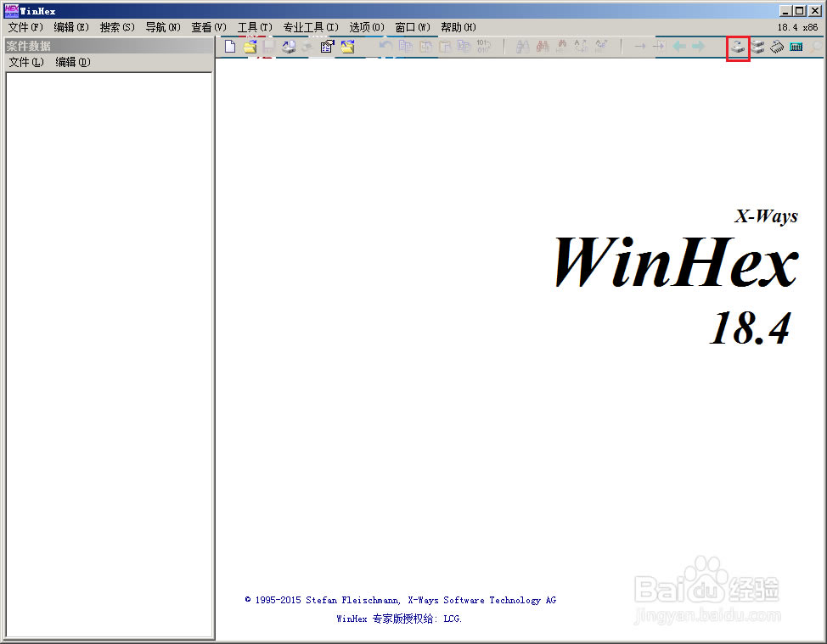Screen dimensions: 827x644
Task: Click the magnifier Analyze icon
Action: tap(817, 47)
